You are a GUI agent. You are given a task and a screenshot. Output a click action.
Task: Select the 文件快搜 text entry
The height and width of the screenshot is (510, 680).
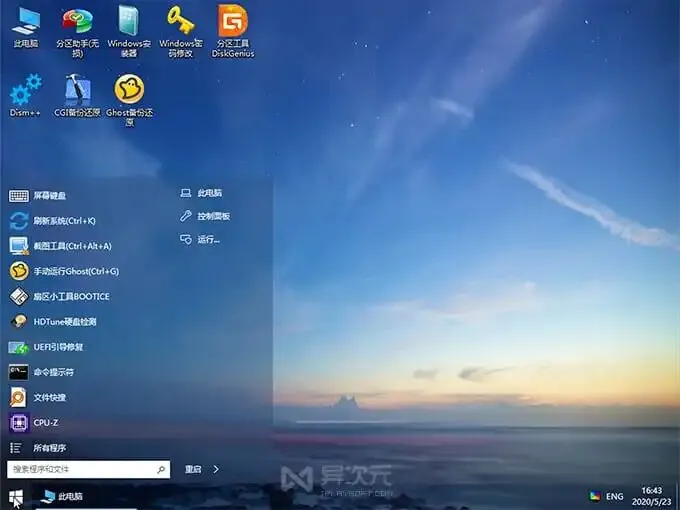[x=50, y=397]
